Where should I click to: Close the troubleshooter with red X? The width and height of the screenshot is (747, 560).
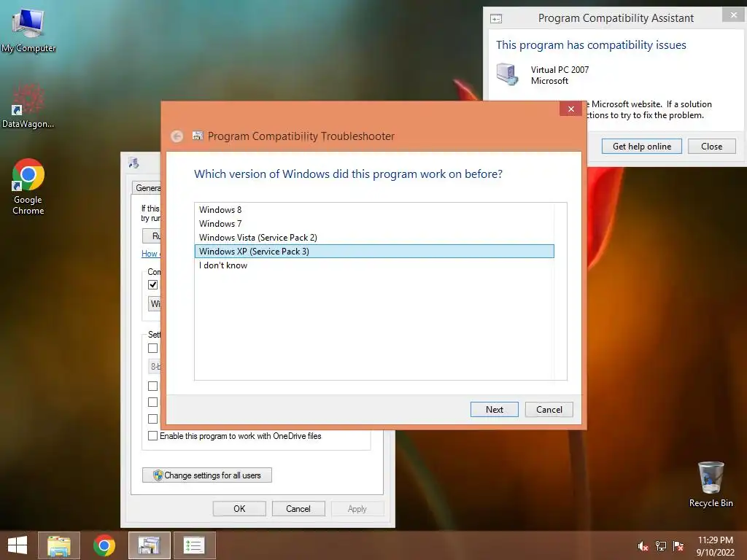[570, 109]
